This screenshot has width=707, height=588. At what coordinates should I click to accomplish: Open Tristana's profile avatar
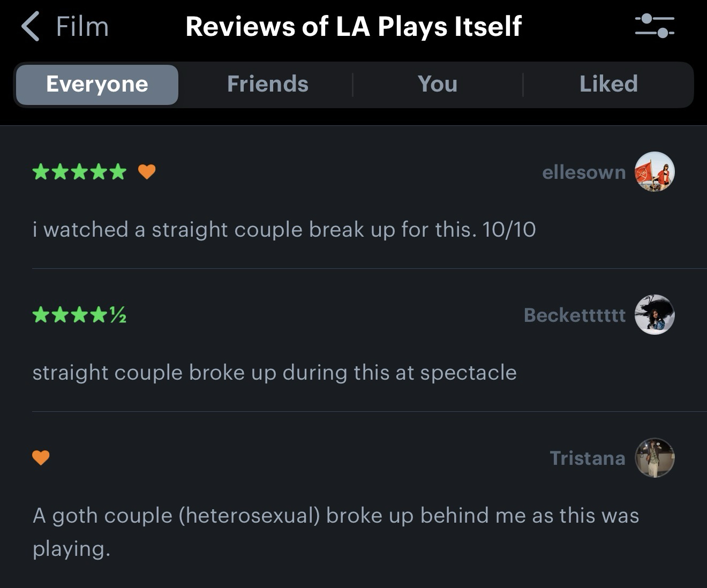pyautogui.click(x=655, y=458)
